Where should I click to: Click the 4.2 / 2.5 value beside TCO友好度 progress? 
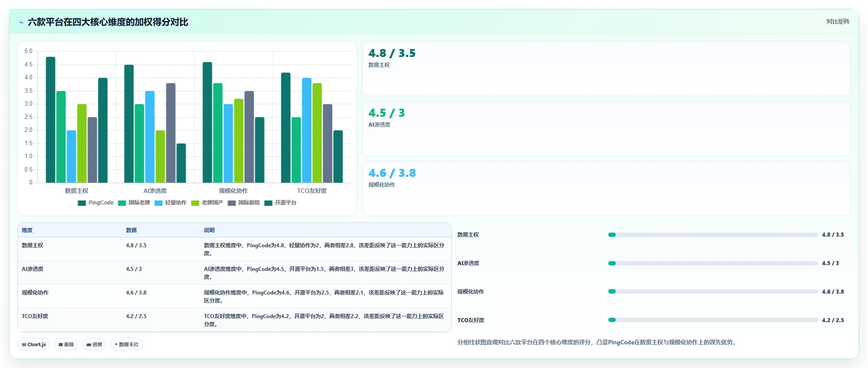tap(833, 320)
